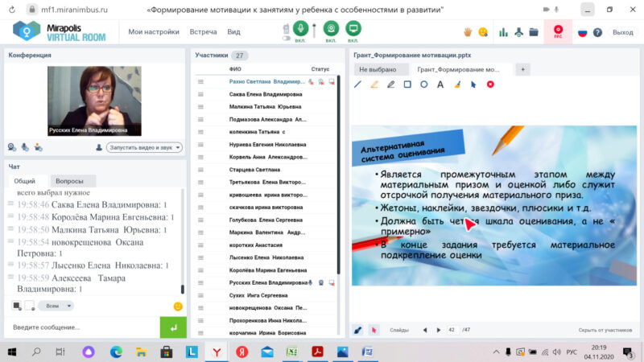644x362 pixels.
Task: Open the Встреча menu
Action: point(203,31)
